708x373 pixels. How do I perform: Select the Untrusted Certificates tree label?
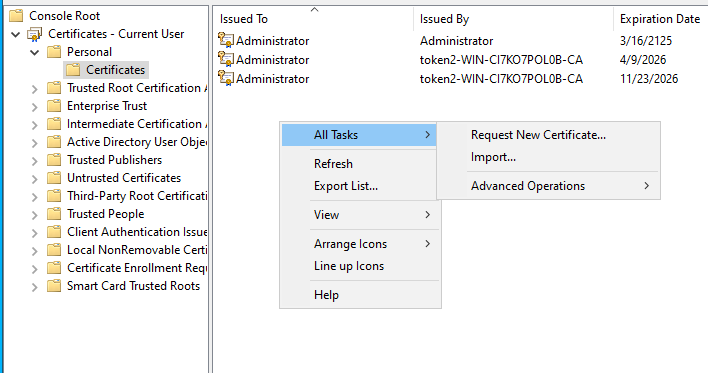(x=124, y=178)
